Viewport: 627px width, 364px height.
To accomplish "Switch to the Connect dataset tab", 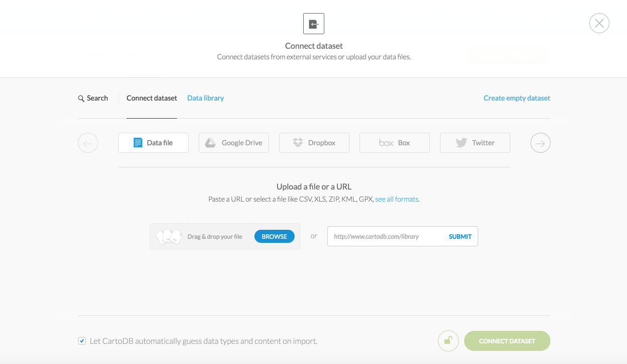I will [152, 98].
